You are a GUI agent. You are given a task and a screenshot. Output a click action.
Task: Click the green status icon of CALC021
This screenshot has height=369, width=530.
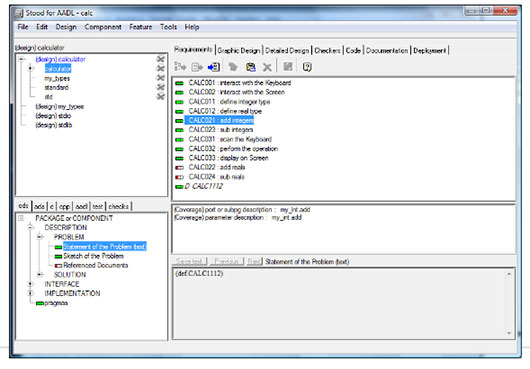point(179,121)
